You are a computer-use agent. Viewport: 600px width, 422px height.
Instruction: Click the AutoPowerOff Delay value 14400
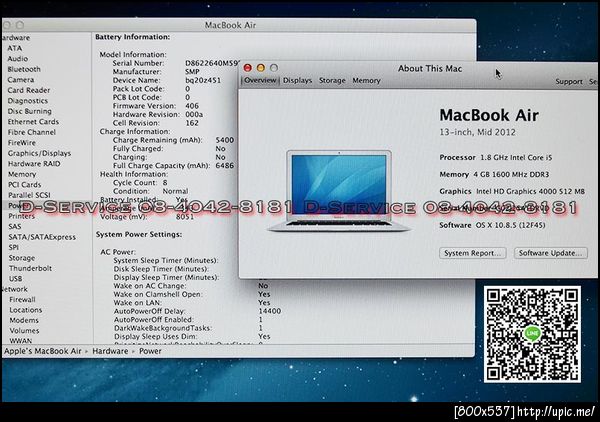(270, 311)
